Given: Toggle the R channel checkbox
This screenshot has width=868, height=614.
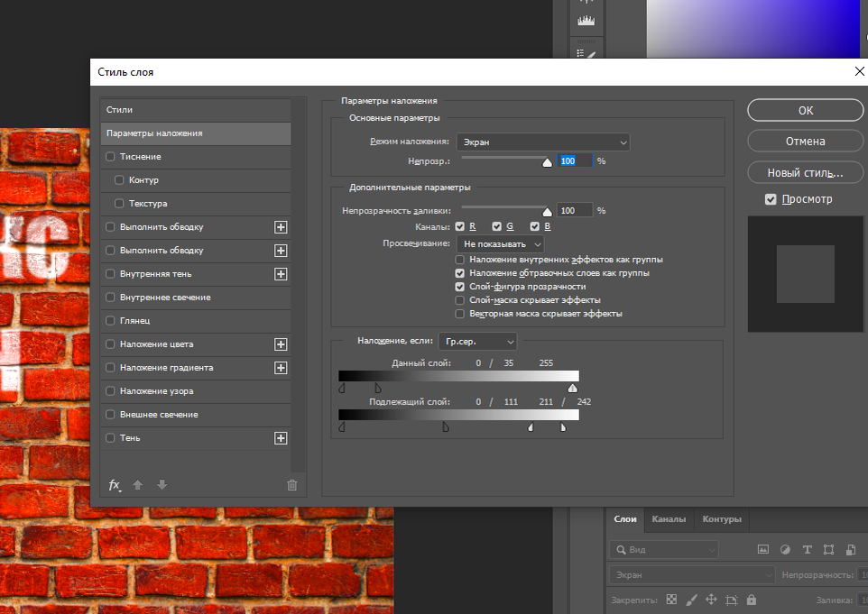Looking at the screenshot, I should (459, 226).
